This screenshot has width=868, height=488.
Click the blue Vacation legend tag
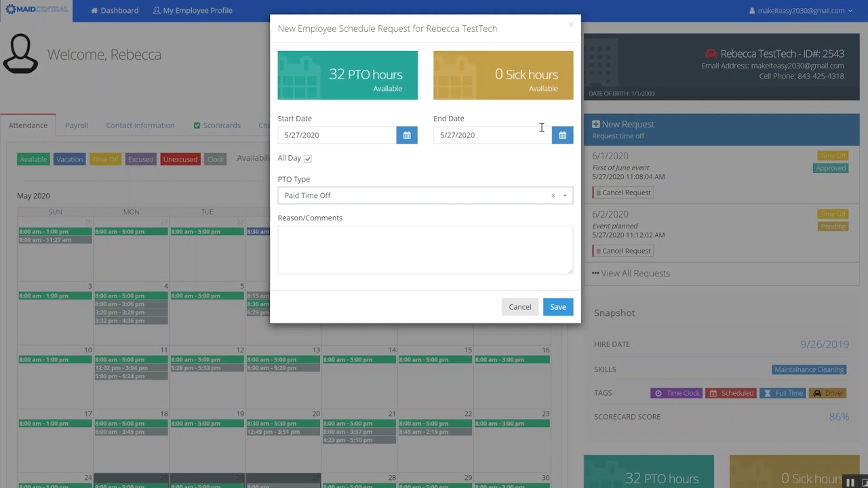point(69,159)
